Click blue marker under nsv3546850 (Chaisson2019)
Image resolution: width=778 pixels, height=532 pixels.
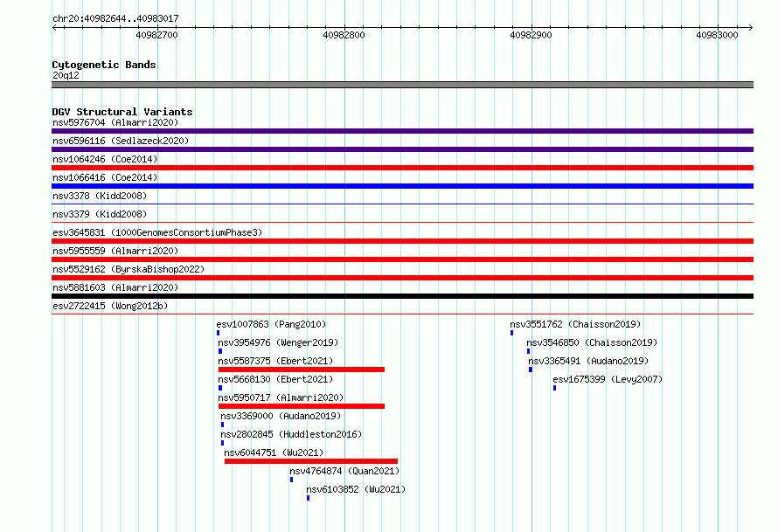coord(528,351)
